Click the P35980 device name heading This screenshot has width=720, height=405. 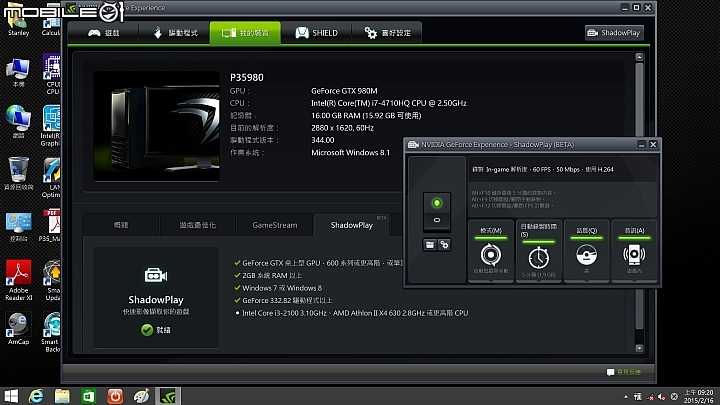coord(247,78)
